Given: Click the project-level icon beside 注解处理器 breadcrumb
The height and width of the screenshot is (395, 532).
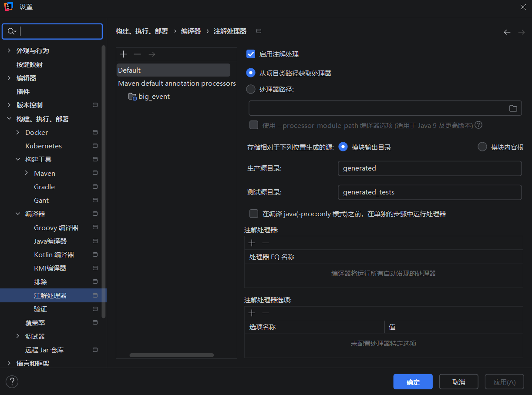Looking at the screenshot, I should (259, 31).
